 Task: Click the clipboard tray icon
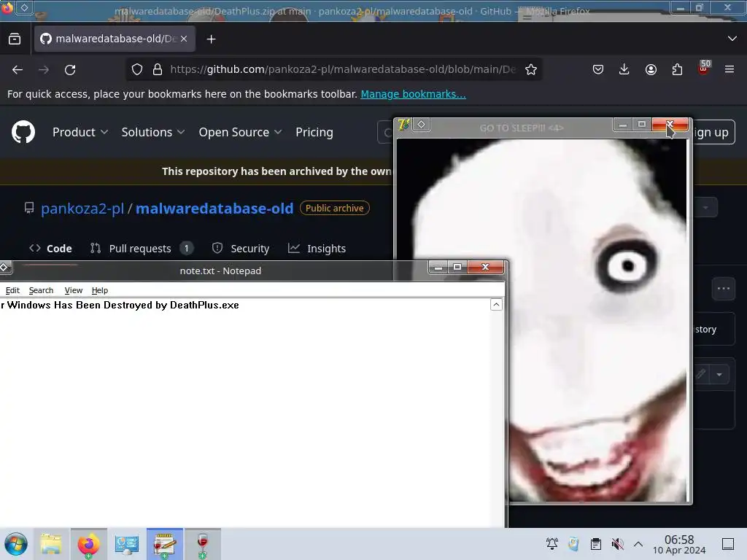click(x=595, y=544)
